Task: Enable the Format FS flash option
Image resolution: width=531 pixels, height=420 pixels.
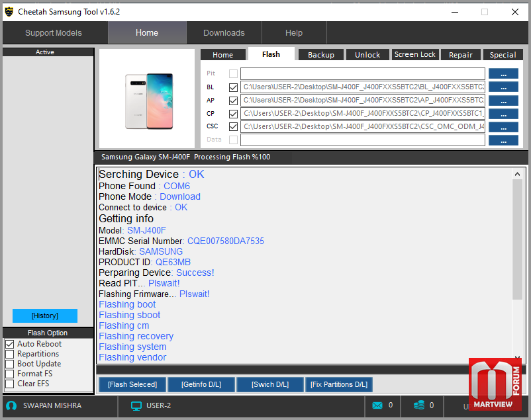Action: 10,374
